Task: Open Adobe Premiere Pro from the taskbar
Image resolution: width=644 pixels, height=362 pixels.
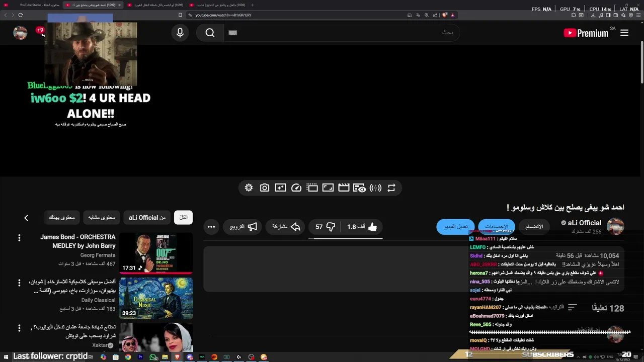Action: pyautogui.click(x=140, y=357)
